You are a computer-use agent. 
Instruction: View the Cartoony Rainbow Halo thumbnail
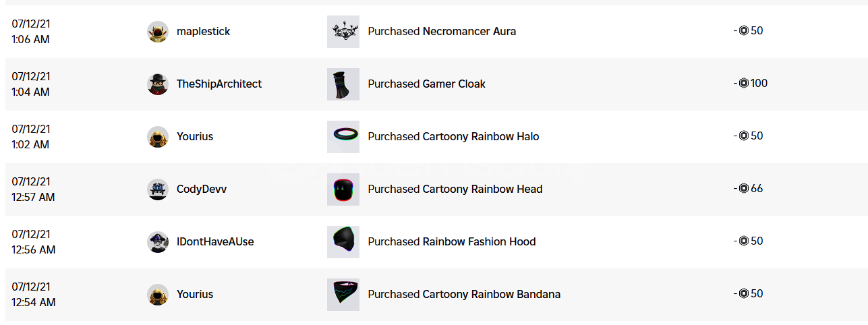pos(343,137)
